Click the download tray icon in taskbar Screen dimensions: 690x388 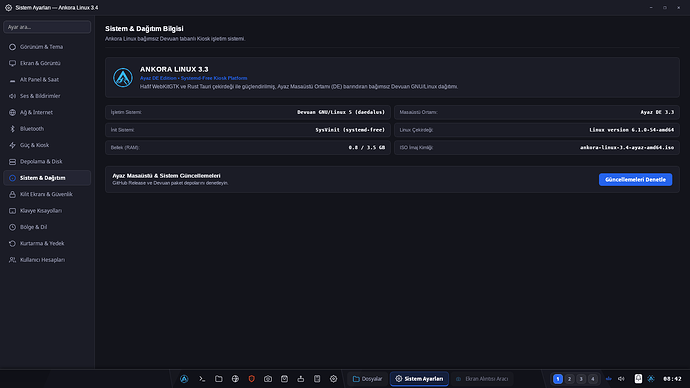pos(301,379)
